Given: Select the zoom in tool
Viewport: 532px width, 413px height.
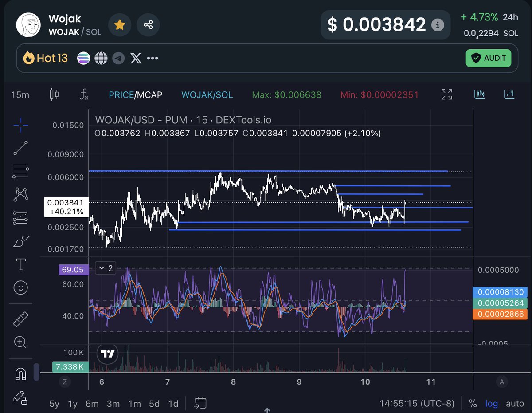Looking at the screenshot, I should [x=21, y=342].
